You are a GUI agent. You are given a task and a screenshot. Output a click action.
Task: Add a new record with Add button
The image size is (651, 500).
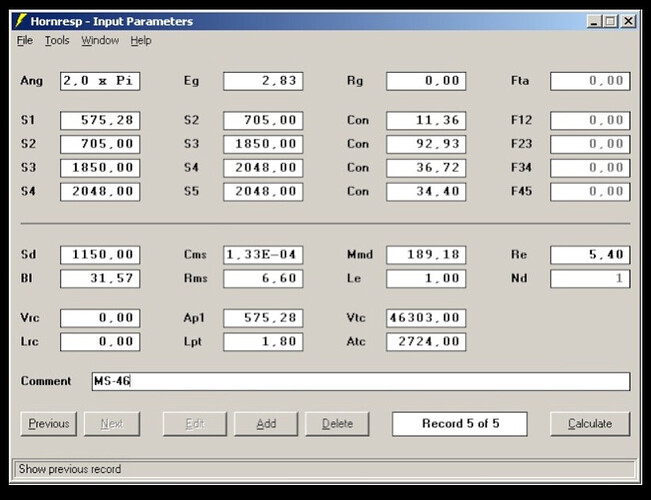(x=266, y=424)
